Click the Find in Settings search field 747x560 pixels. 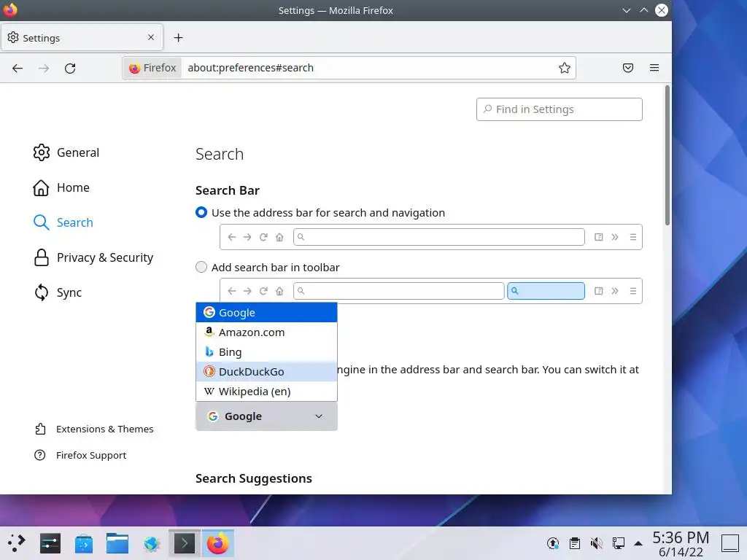tap(560, 109)
